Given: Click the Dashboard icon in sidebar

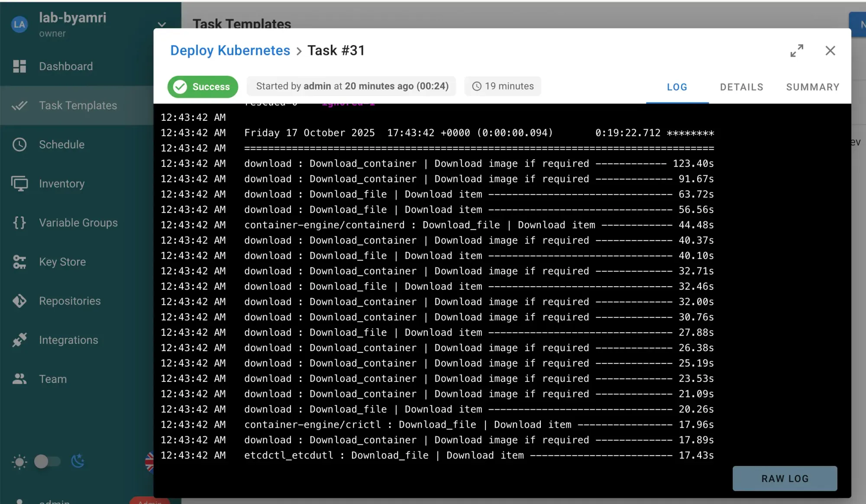Looking at the screenshot, I should pyautogui.click(x=19, y=66).
